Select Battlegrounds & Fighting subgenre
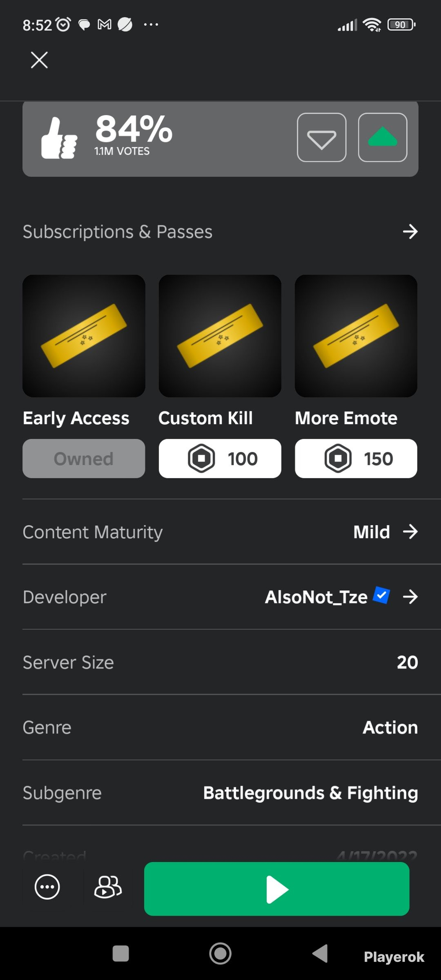Screen dimensions: 441x980 point(310,793)
